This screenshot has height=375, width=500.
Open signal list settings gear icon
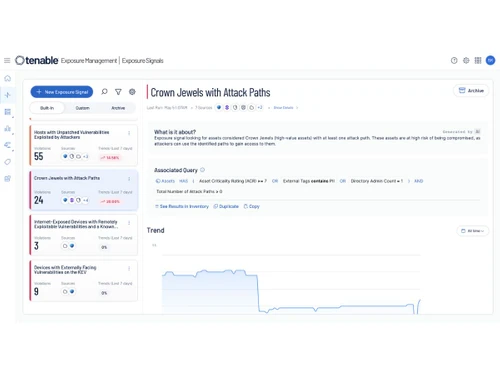coord(132,92)
